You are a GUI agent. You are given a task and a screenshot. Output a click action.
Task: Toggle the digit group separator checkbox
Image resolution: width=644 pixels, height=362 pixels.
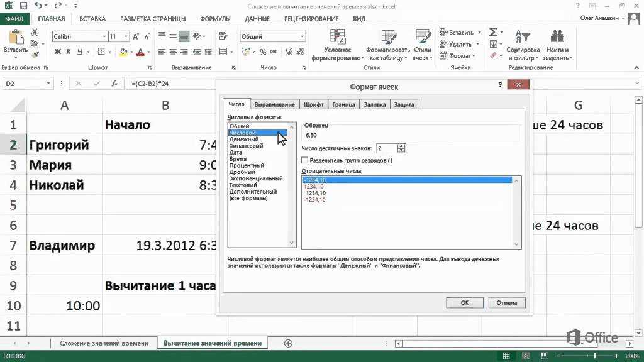click(x=305, y=160)
